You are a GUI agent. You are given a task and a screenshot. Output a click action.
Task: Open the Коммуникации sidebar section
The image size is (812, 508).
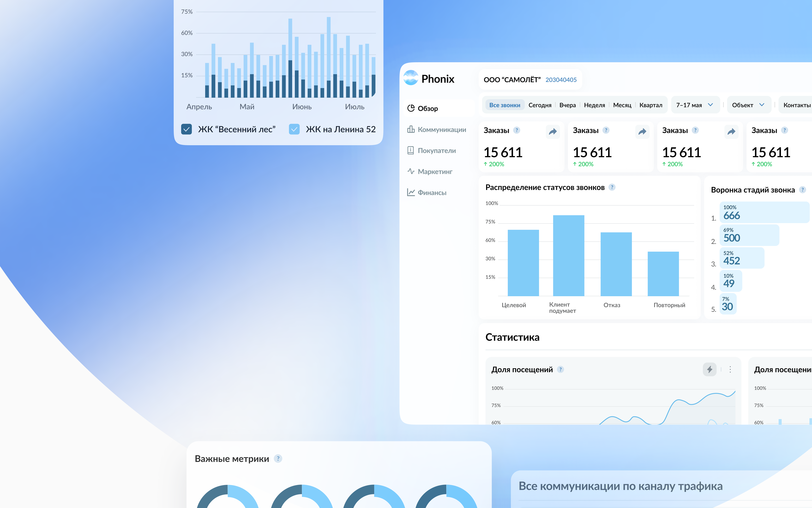[437, 129]
